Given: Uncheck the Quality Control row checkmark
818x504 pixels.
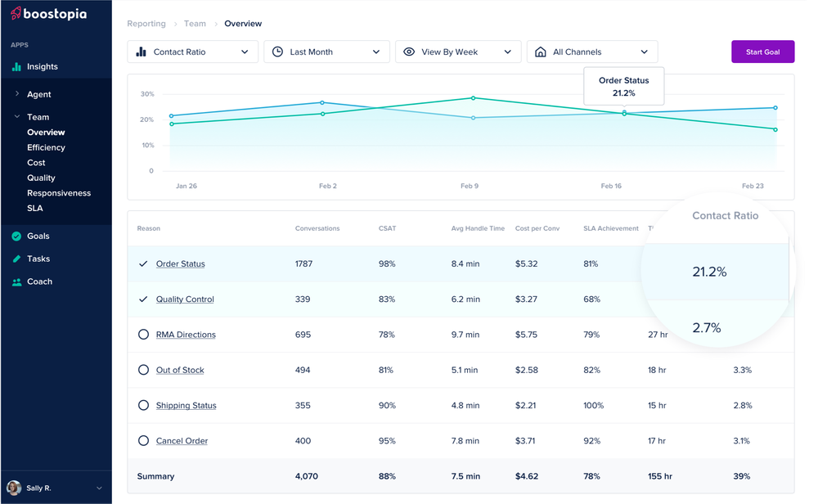Looking at the screenshot, I should pos(143,299).
